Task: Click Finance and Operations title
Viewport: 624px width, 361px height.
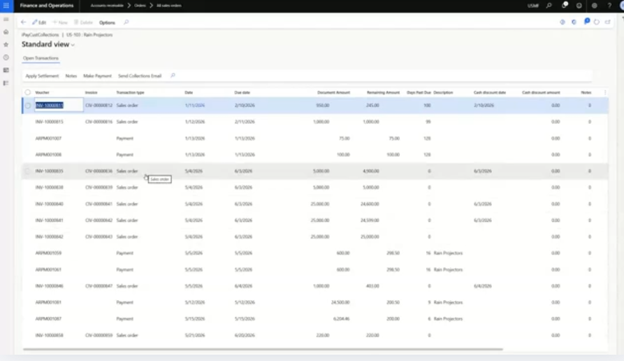Action: click(x=47, y=6)
